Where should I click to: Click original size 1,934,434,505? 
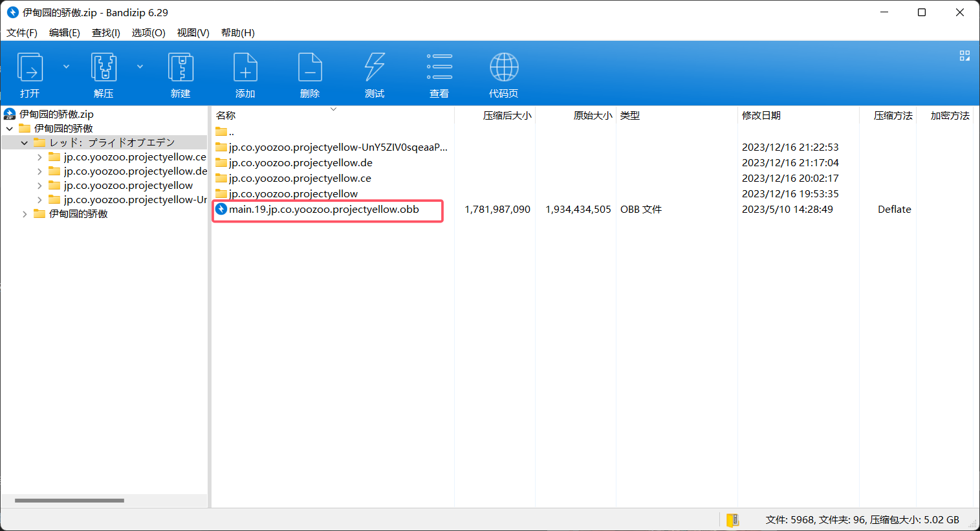point(578,210)
